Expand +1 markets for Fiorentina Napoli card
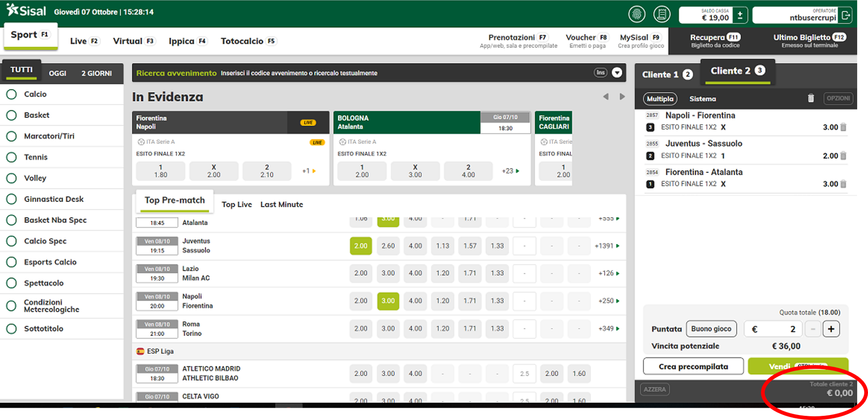 tap(309, 171)
